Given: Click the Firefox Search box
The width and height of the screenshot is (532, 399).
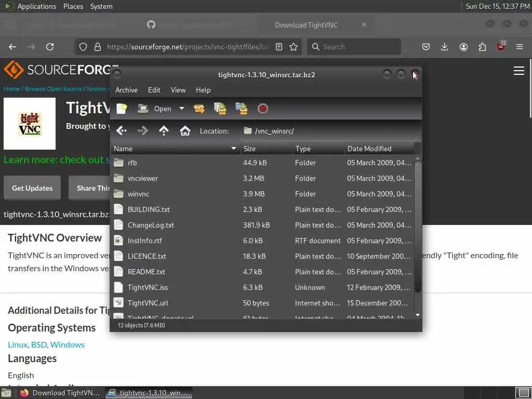Looking at the screenshot, I should (x=354, y=47).
